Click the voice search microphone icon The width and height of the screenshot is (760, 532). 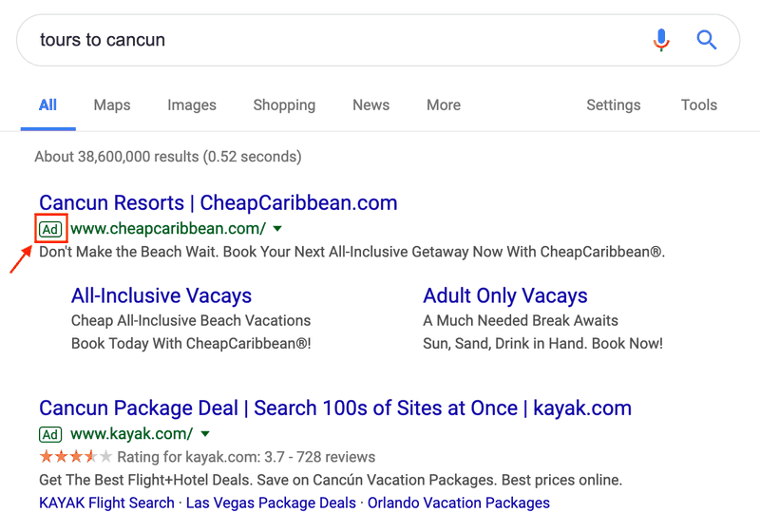[x=661, y=40]
